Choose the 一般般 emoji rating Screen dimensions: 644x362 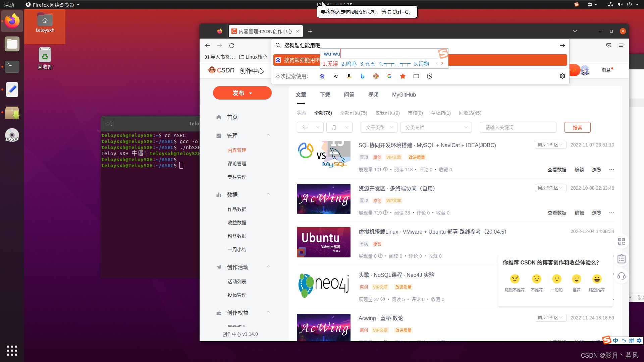pyautogui.click(x=556, y=279)
